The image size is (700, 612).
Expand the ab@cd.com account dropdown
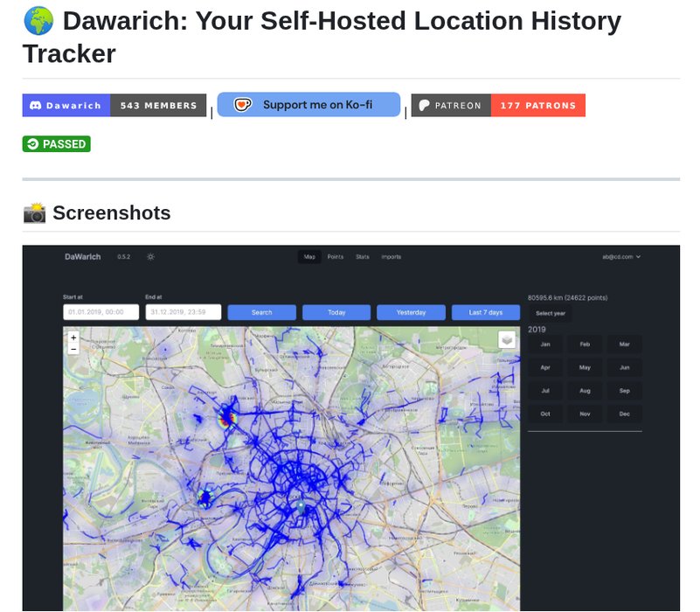(x=621, y=257)
